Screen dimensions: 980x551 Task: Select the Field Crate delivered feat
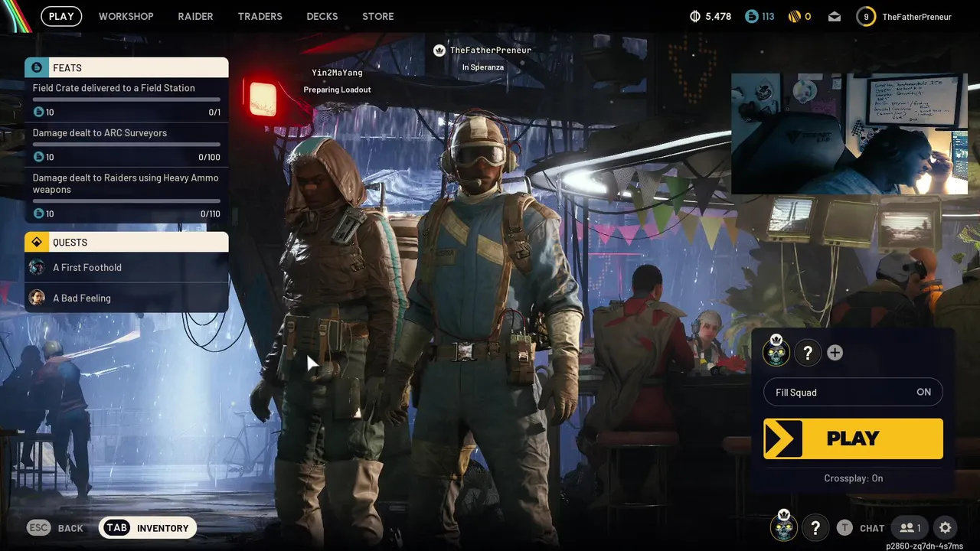coord(126,100)
